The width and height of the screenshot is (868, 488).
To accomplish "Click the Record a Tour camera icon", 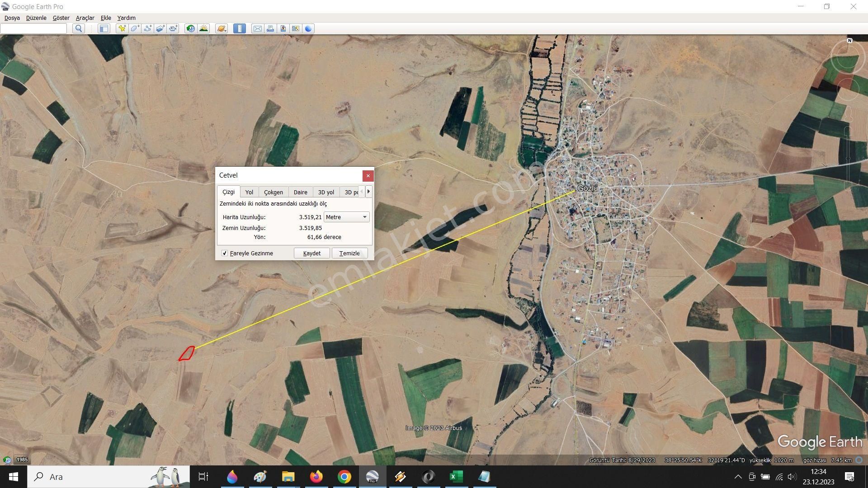I will (x=174, y=28).
